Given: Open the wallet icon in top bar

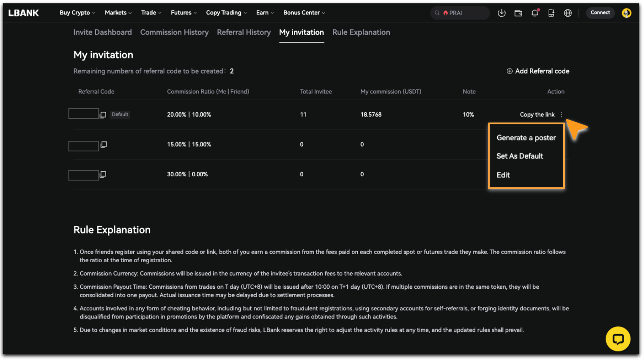Looking at the screenshot, I should [518, 13].
